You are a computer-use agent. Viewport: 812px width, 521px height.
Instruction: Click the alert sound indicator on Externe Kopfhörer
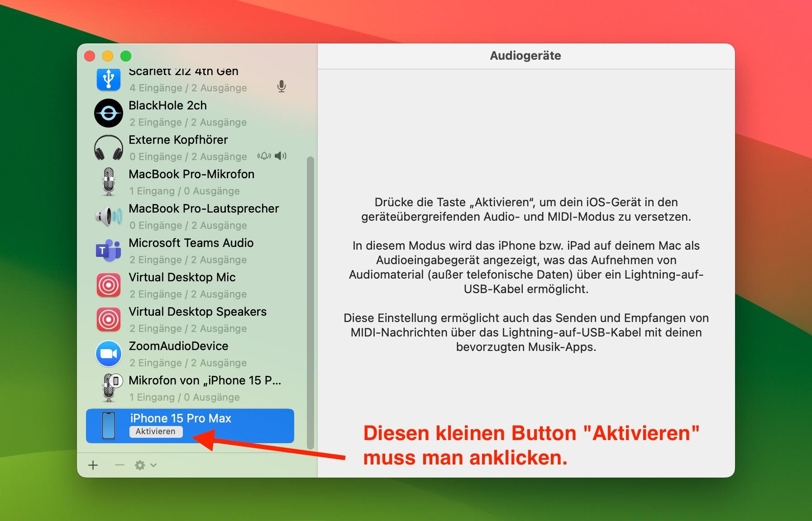[264, 156]
